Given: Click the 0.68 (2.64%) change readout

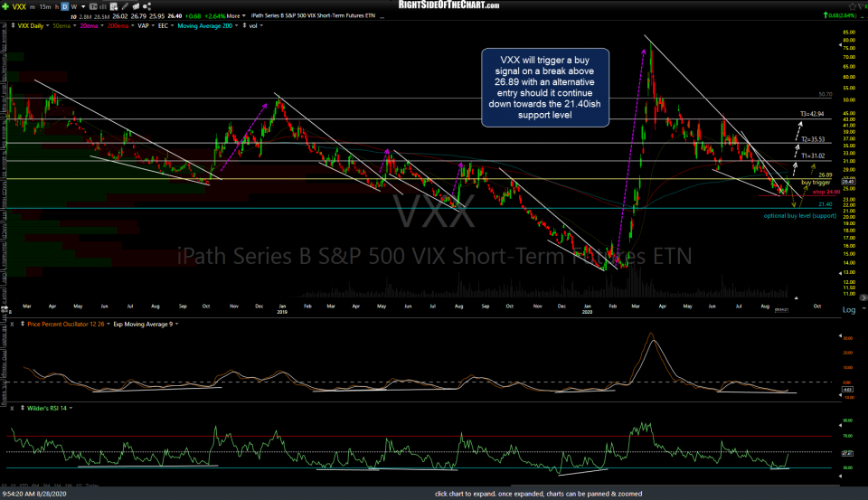Looking at the screenshot, I should pyautogui.click(x=841, y=15).
